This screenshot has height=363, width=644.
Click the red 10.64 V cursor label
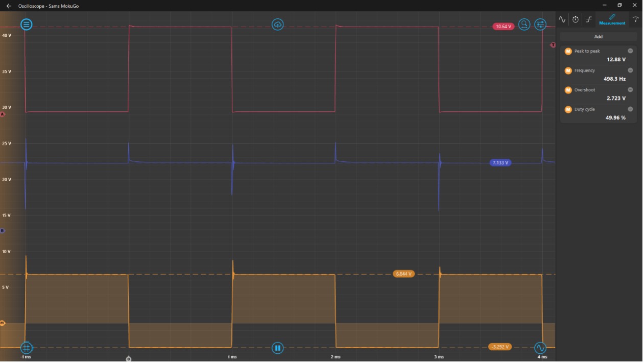(503, 27)
